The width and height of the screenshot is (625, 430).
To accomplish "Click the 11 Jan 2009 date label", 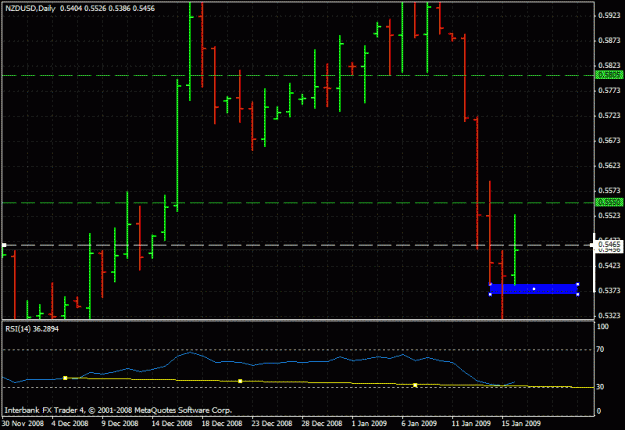I will coord(471,423).
